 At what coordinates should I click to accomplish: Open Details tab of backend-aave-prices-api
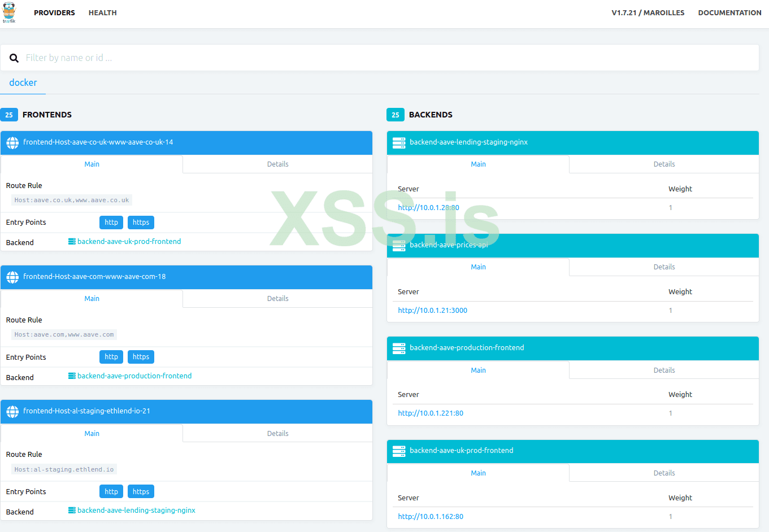tap(664, 267)
